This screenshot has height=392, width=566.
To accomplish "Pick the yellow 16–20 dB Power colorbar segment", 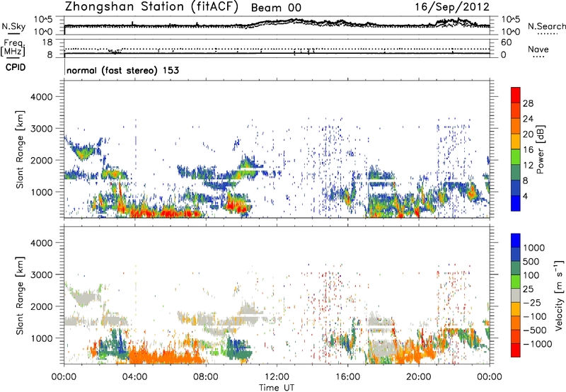I will pyautogui.click(x=516, y=142).
